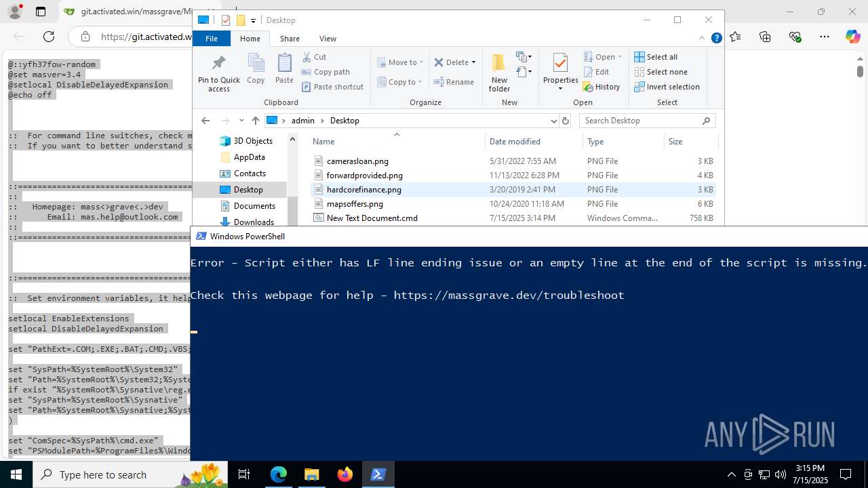Select Contacts in navigation pane
The height and width of the screenshot is (488, 868).
(249, 174)
